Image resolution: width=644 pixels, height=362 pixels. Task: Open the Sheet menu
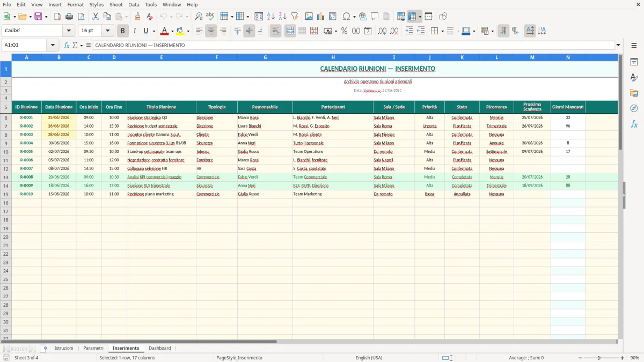[x=116, y=4]
